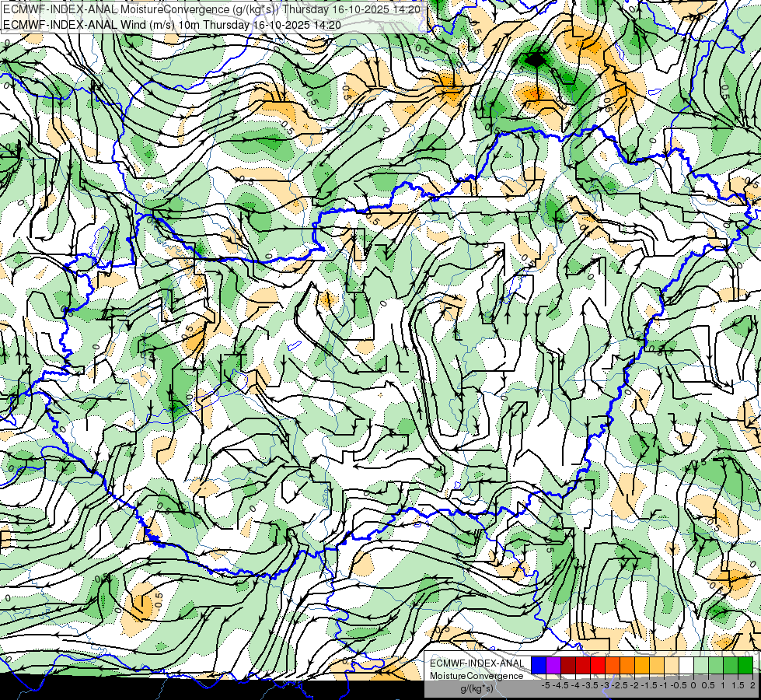Click the black diamond convergence maximum marker

[536, 60]
